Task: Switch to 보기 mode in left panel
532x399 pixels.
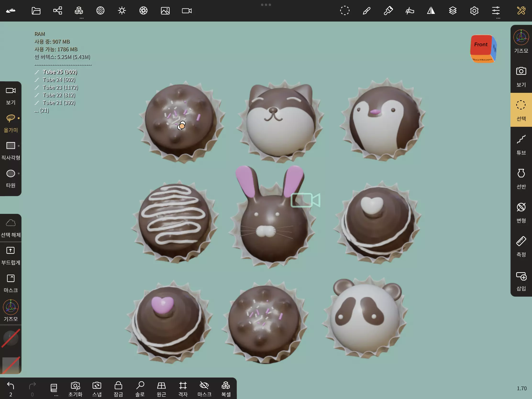Action: 11,96
